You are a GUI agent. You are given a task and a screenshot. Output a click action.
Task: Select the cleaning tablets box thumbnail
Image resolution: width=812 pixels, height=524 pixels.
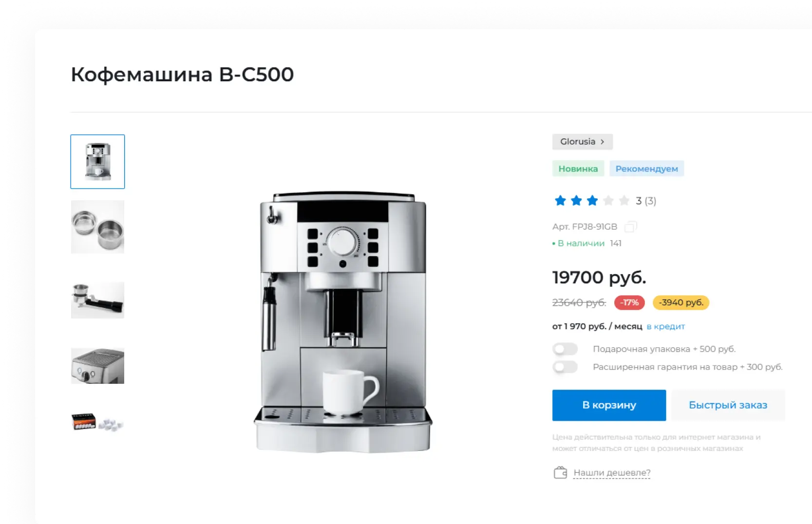pyautogui.click(x=97, y=422)
